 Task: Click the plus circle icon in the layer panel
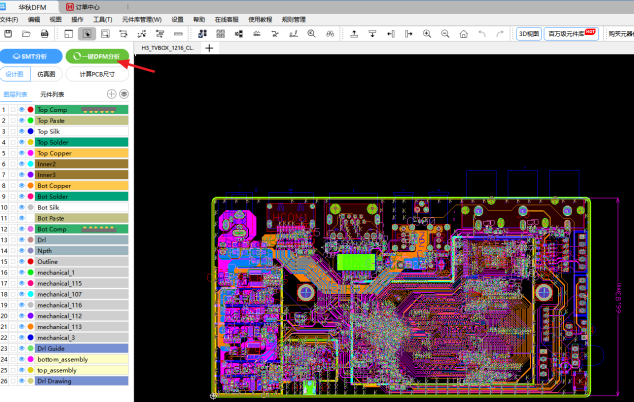[112, 94]
